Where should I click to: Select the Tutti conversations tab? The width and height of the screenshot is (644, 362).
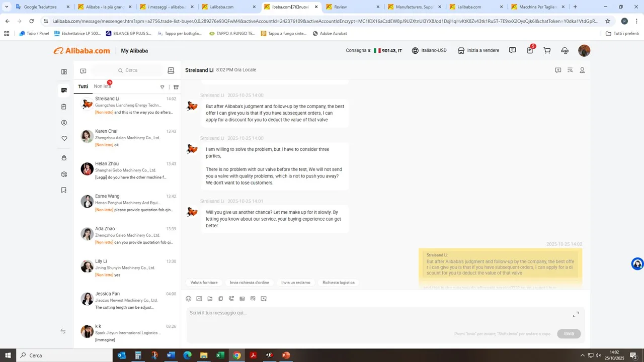pyautogui.click(x=83, y=86)
